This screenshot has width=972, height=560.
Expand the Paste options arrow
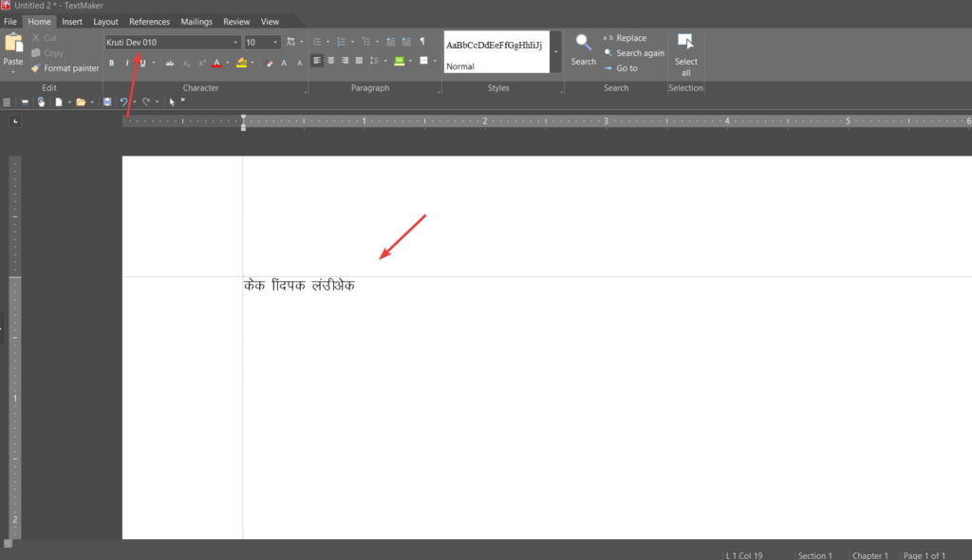(13, 72)
